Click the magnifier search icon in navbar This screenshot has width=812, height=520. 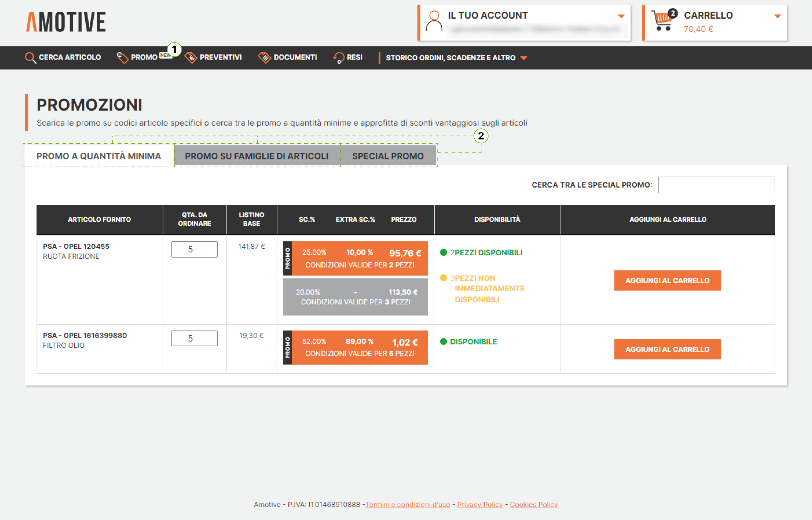(30, 58)
